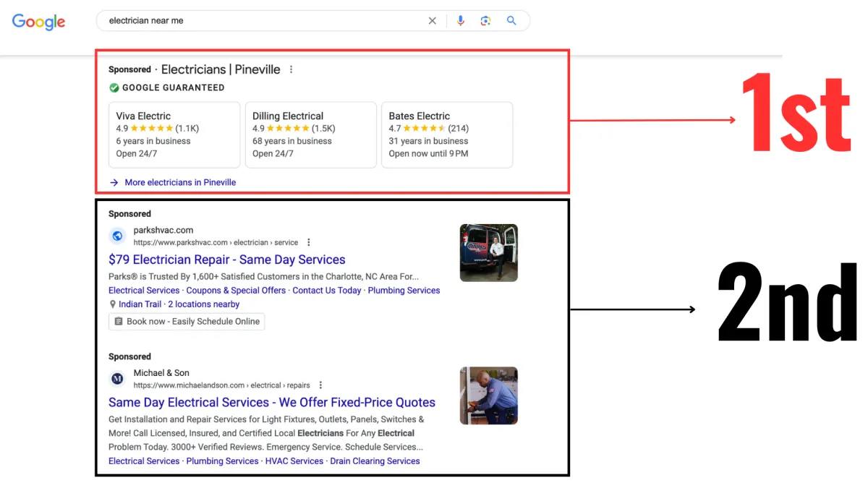Click the https://www.parkshvac.com URL breadcrumb
The image size is (868, 488).
[216, 243]
